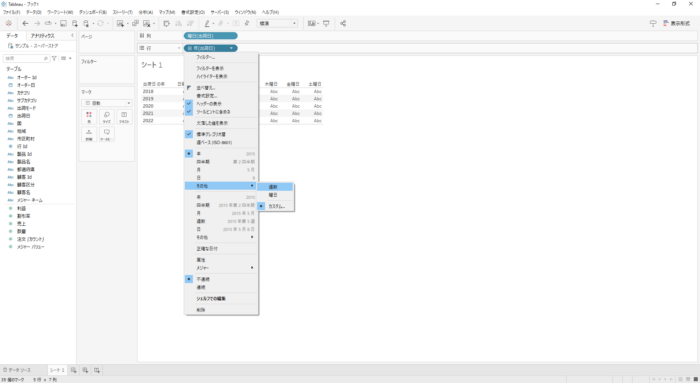Open the mark type 自動 dropdown
Screen dimensions: 700x383
(x=107, y=103)
